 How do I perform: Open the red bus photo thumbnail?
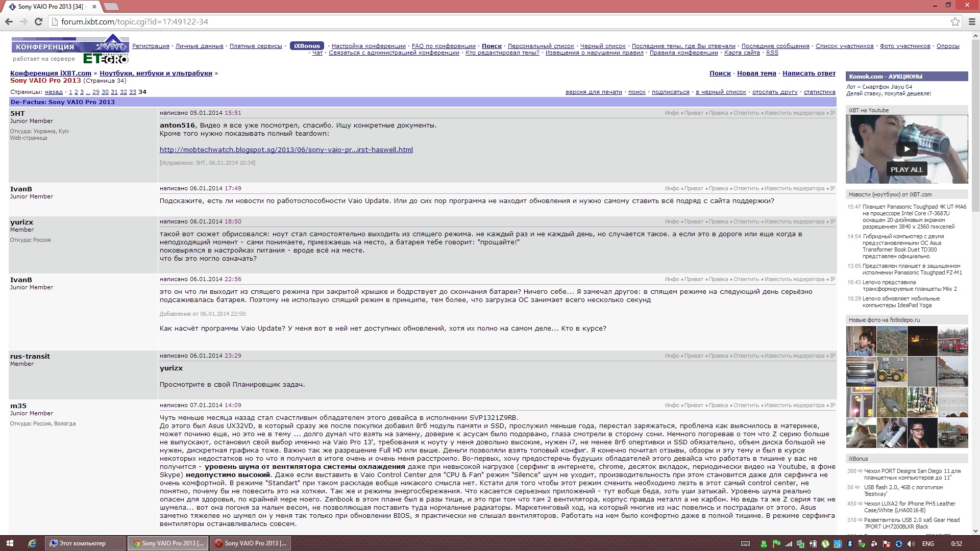coord(953,341)
